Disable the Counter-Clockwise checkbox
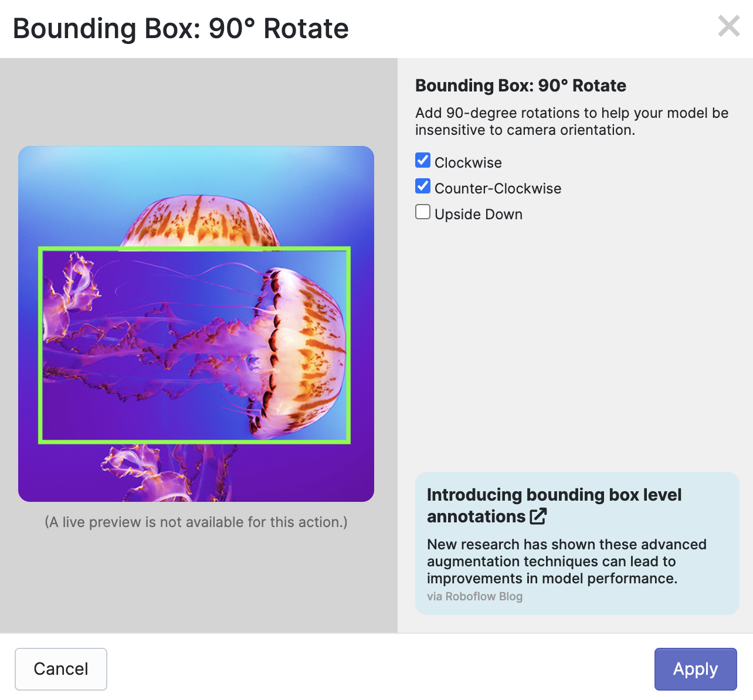This screenshot has height=700, width=753. click(x=423, y=186)
